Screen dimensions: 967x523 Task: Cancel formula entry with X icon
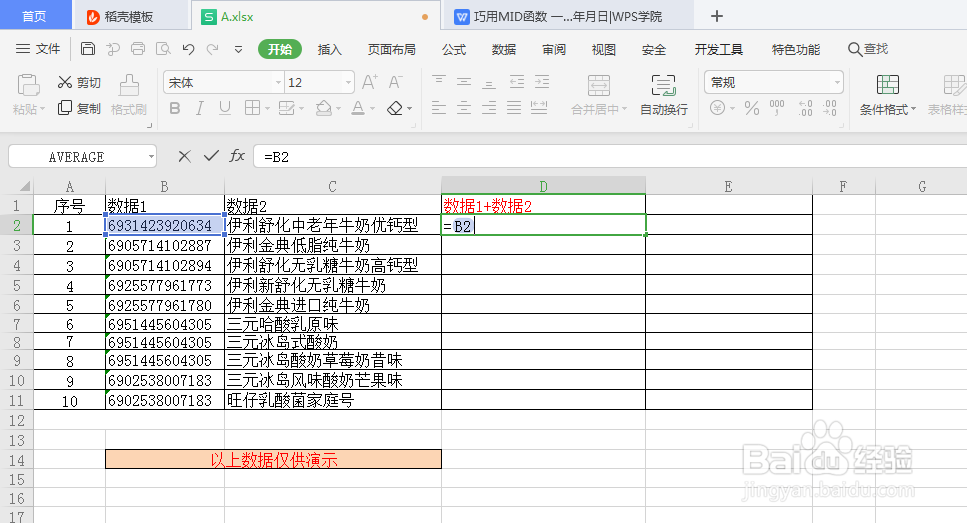184,157
